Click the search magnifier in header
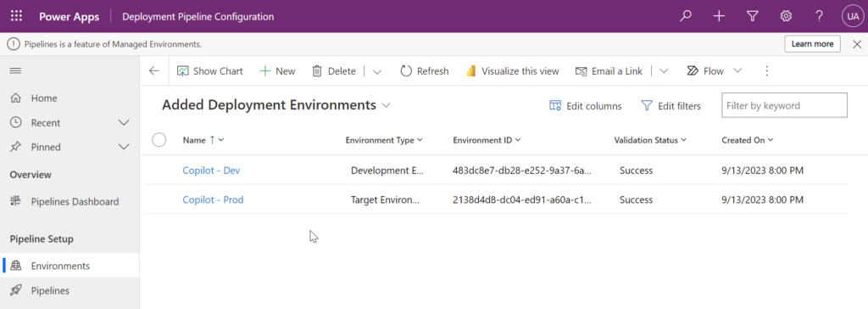The width and height of the screenshot is (868, 309). (686, 16)
